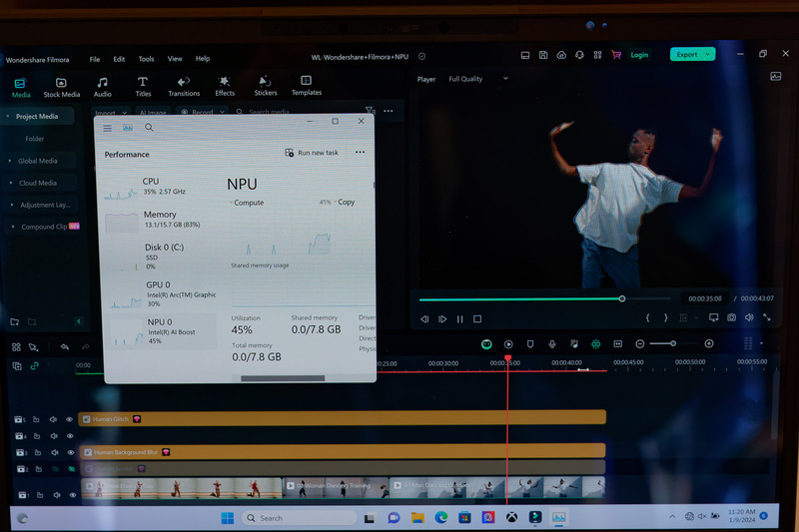Open the Full Quality playback dropdown
Viewport: 799px width, 532px height.
point(477,79)
